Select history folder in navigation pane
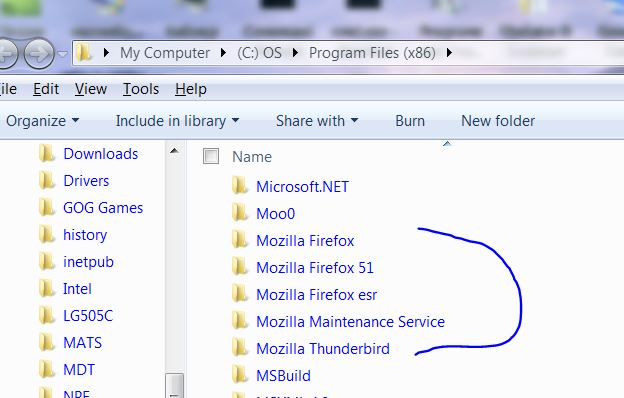 pyautogui.click(x=85, y=235)
